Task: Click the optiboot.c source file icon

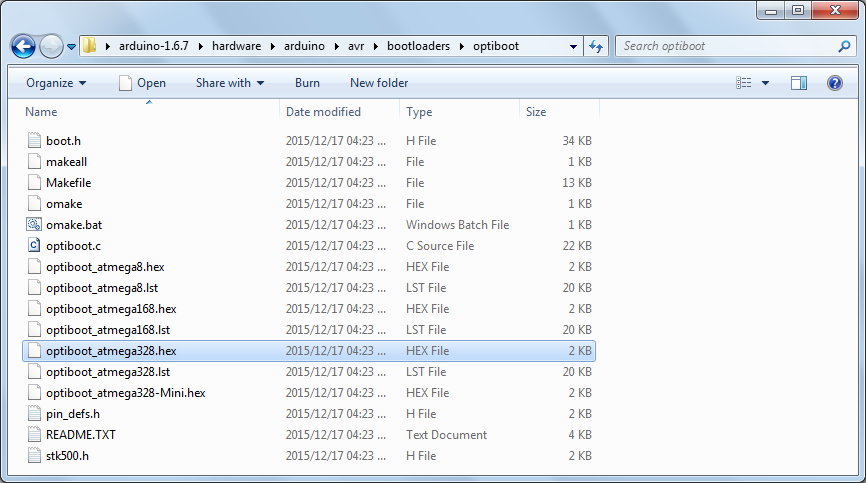Action: [x=34, y=246]
